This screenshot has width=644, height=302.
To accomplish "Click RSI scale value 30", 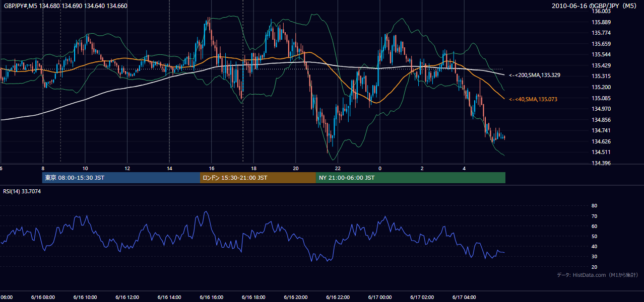I will tap(594, 257).
